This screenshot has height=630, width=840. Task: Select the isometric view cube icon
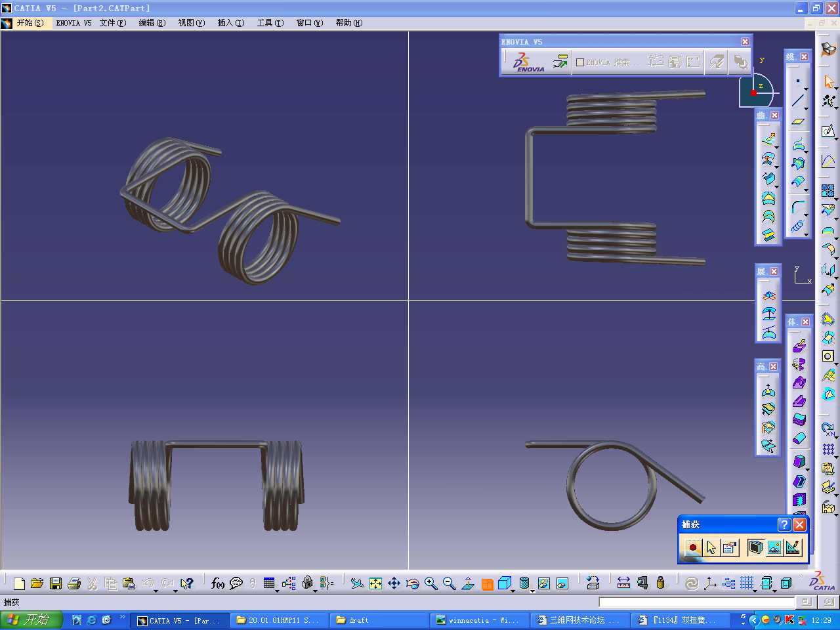(505, 583)
